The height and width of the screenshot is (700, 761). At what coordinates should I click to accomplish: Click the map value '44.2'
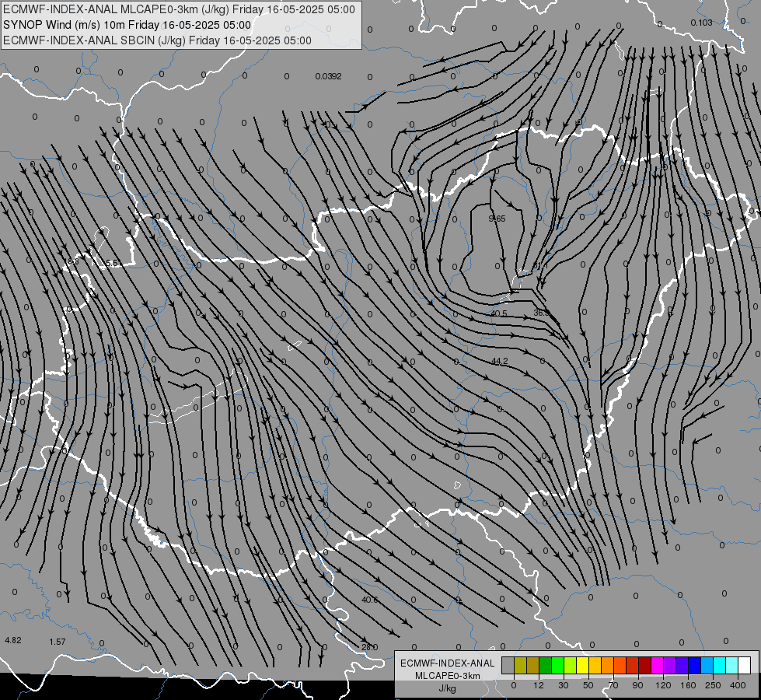point(499,361)
